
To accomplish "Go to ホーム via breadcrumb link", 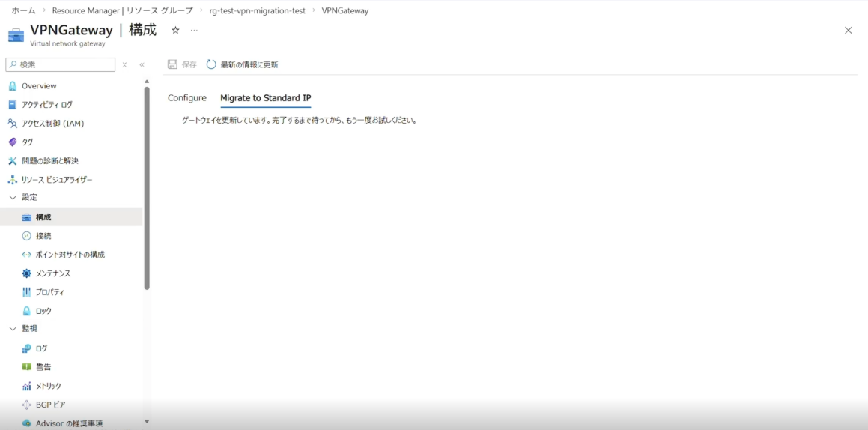I will point(23,11).
